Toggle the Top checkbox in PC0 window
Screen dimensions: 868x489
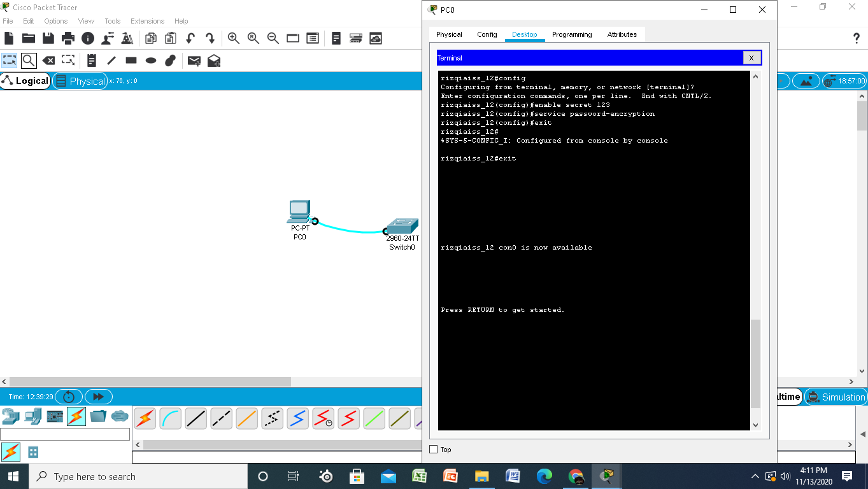tap(434, 450)
